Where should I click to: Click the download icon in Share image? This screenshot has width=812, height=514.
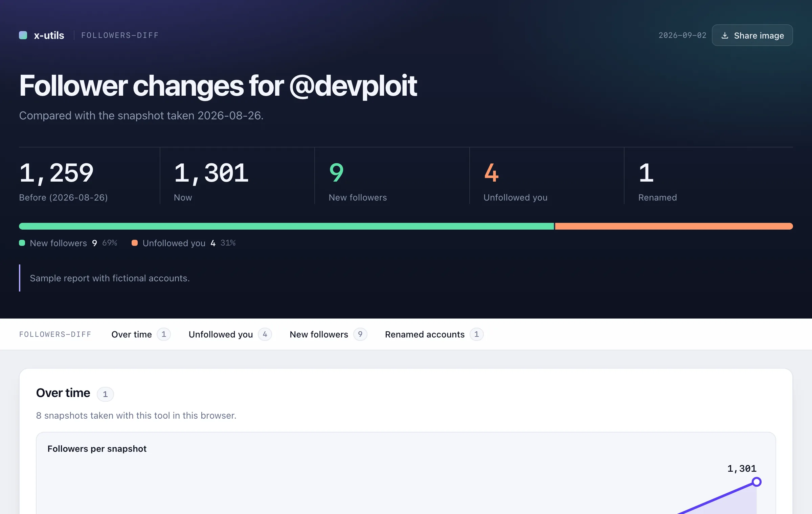click(x=725, y=36)
